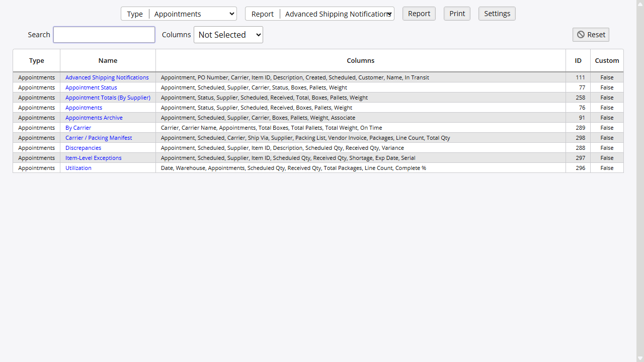Sort table by the ID column header
Viewport: 644px width, 362px height.
point(578,60)
